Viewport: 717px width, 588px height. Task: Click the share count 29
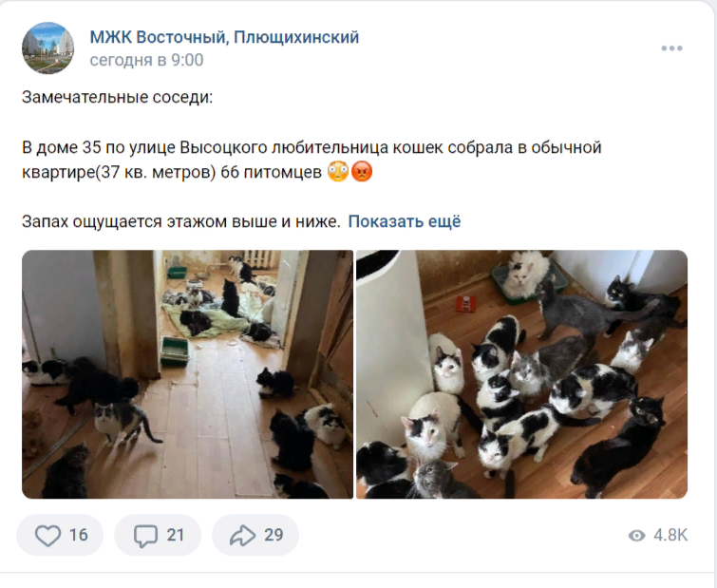pyautogui.click(x=274, y=535)
